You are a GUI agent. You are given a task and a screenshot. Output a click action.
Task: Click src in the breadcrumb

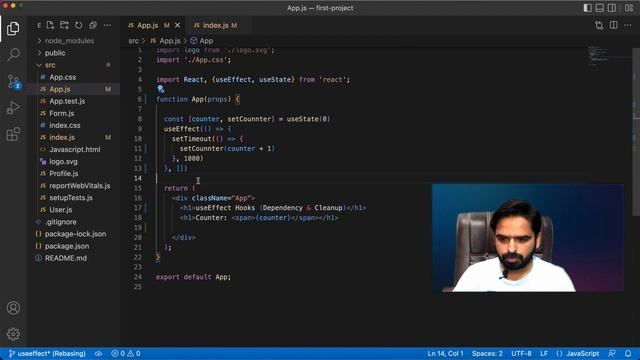(x=133, y=41)
